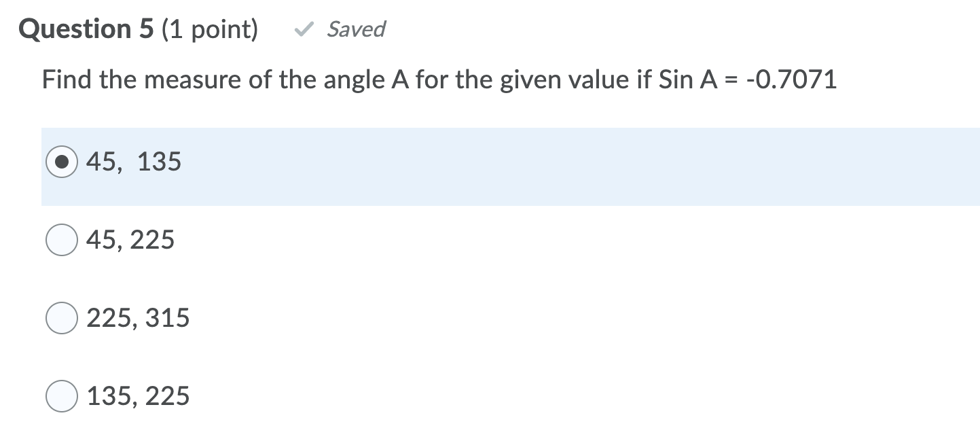Image resolution: width=980 pixels, height=441 pixels.
Task: Select the radio button for "45, 225"
Action: [x=60, y=239]
